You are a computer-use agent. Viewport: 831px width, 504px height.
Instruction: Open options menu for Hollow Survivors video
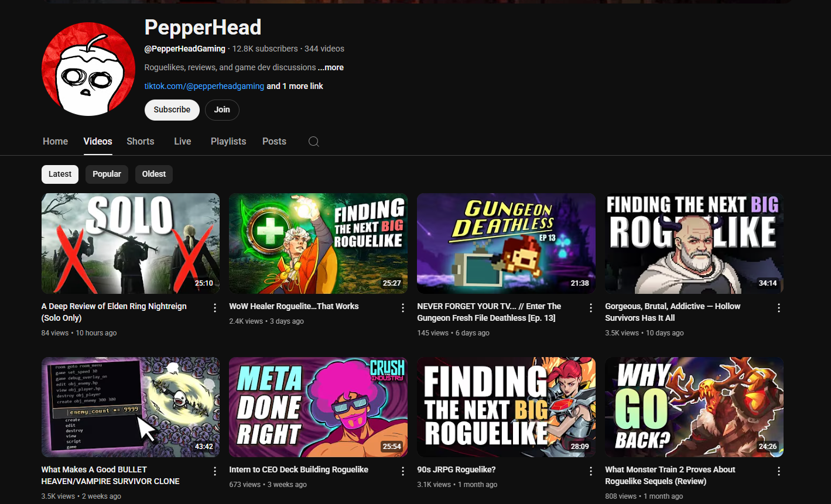click(x=779, y=308)
